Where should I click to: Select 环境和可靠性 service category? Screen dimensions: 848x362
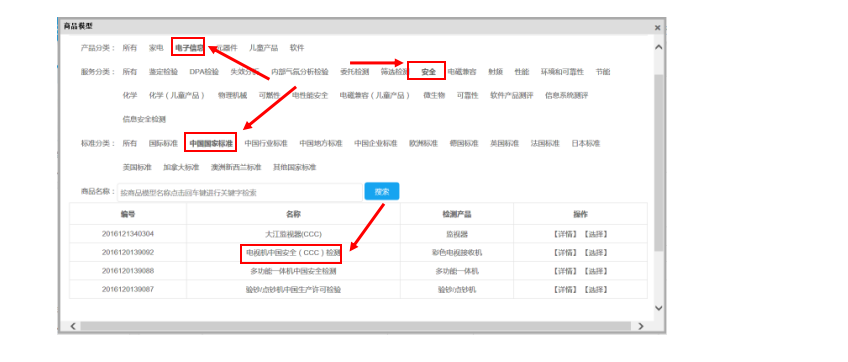pos(562,71)
